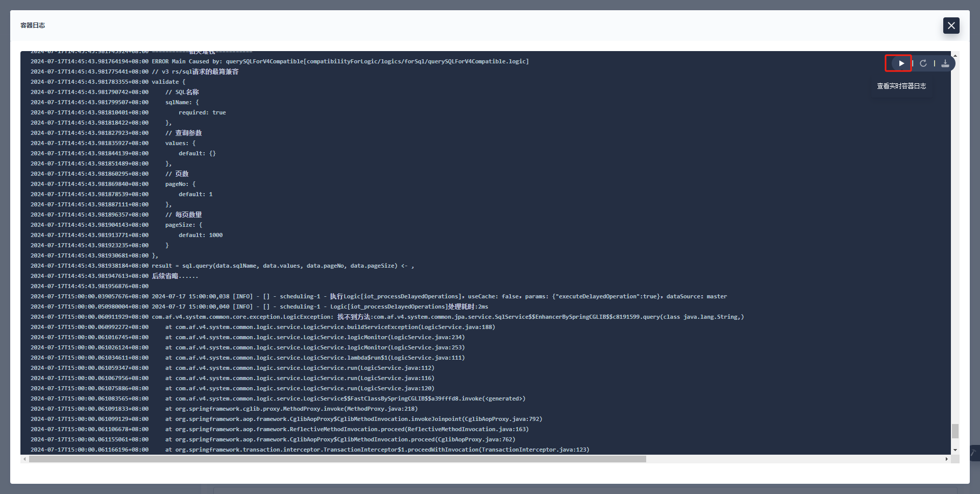Click the horizontal scrollbar right arrow
Image resolution: width=980 pixels, height=494 pixels.
[947, 459]
